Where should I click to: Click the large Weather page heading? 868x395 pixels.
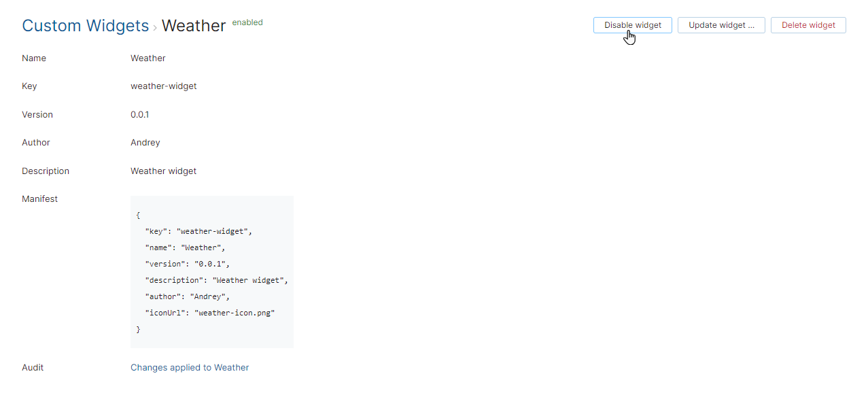(194, 26)
